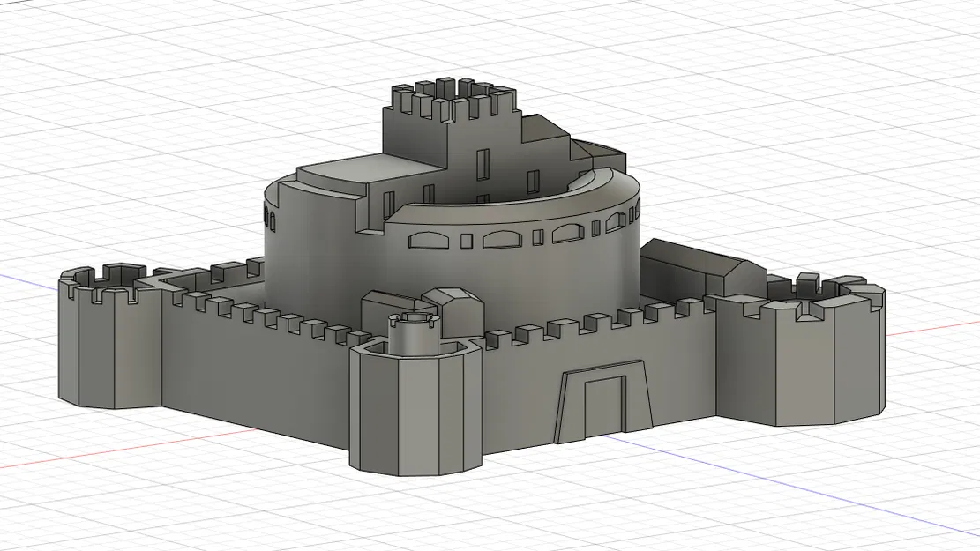Select the long gabled-roof building on the right
This screenshot has width=980, height=551.
pyautogui.click(x=703, y=269)
